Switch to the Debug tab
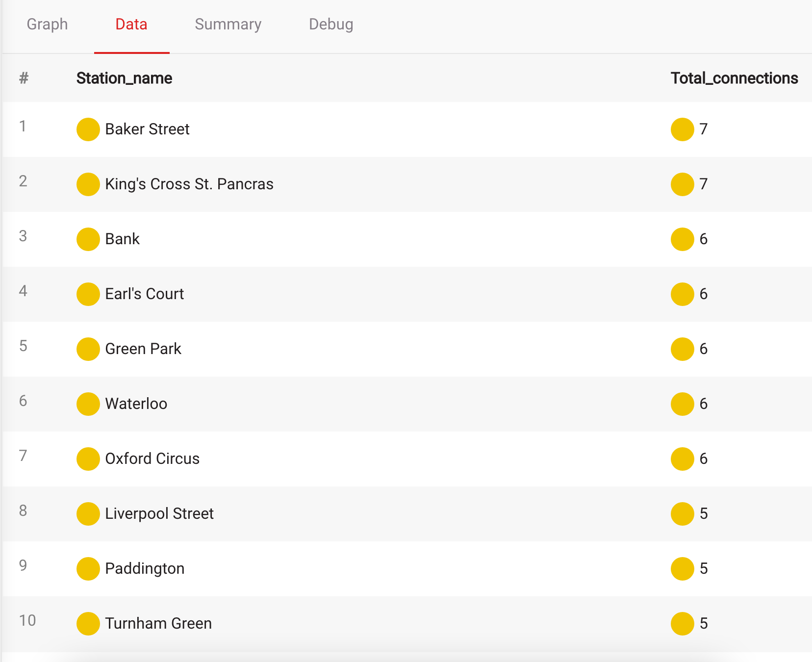 (331, 24)
